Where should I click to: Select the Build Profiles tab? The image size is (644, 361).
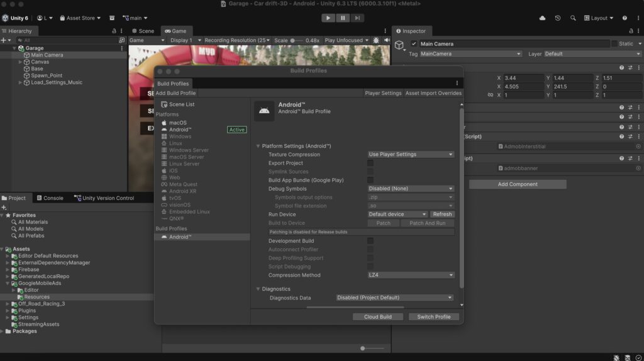pyautogui.click(x=173, y=84)
